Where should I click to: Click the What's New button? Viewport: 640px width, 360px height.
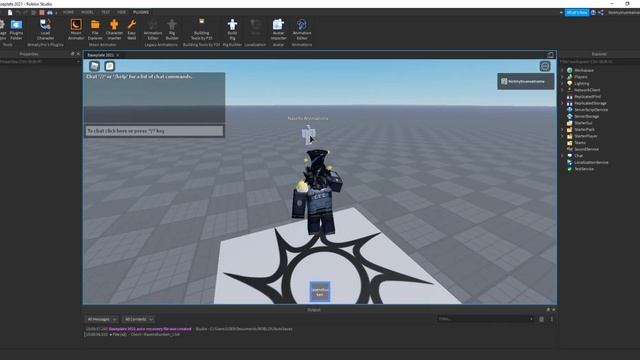click(x=576, y=13)
